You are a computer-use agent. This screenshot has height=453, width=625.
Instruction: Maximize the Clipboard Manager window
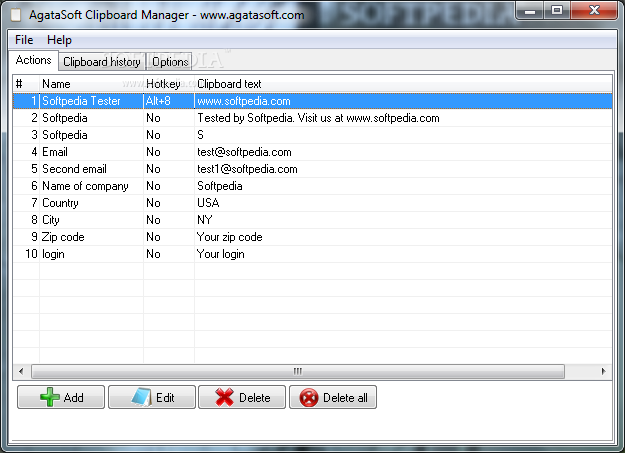[557, 10]
